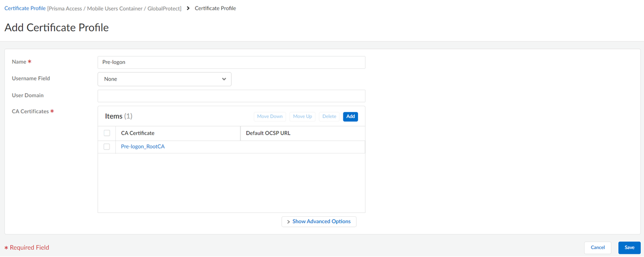Click the Certificate Profile breadcrumb link
The width and height of the screenshot is (644, 257).
point(25,9)
